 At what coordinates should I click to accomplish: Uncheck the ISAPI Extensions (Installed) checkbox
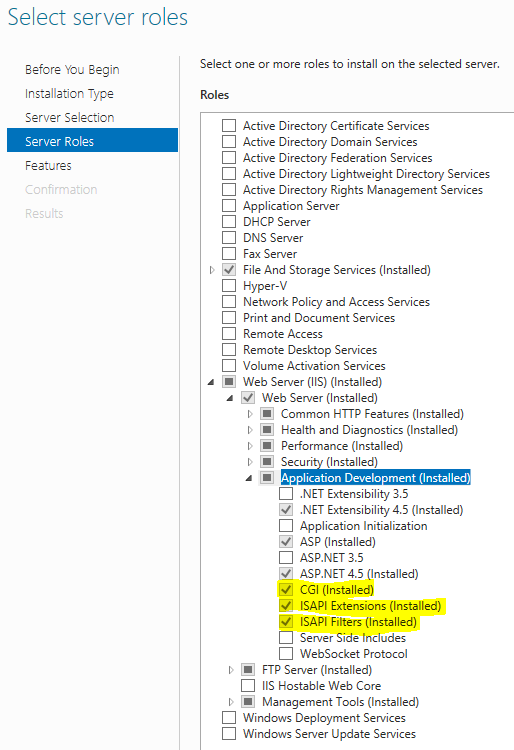[286, 606]
